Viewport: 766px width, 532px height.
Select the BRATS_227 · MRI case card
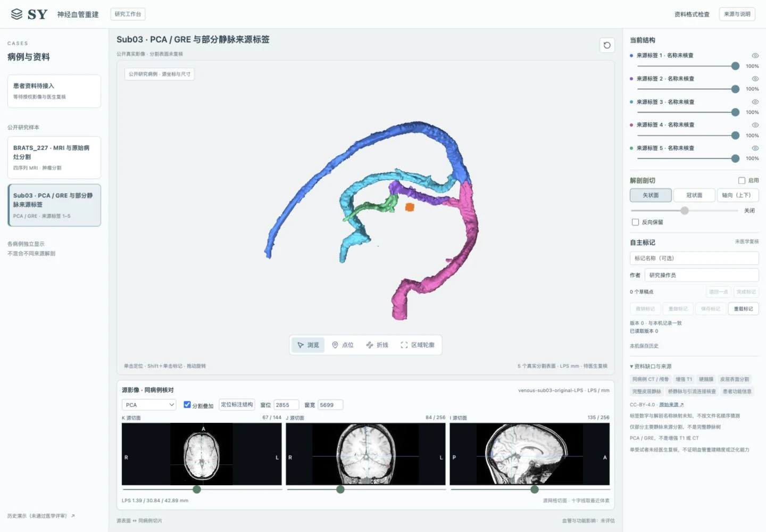(x=54, y=157)
